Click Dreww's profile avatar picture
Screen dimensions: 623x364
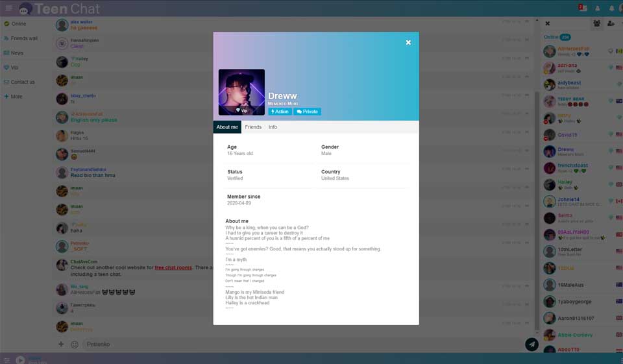coord(241,92)
